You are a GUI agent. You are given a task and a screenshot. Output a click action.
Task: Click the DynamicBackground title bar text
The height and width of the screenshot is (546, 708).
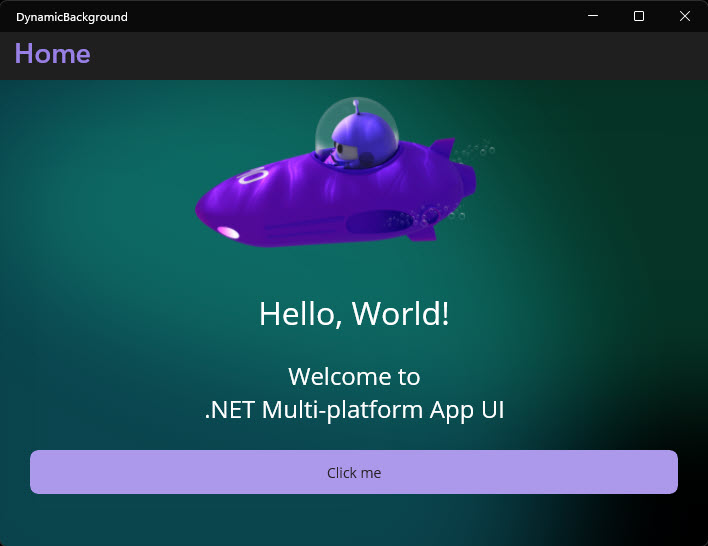(x=72, y=17)
